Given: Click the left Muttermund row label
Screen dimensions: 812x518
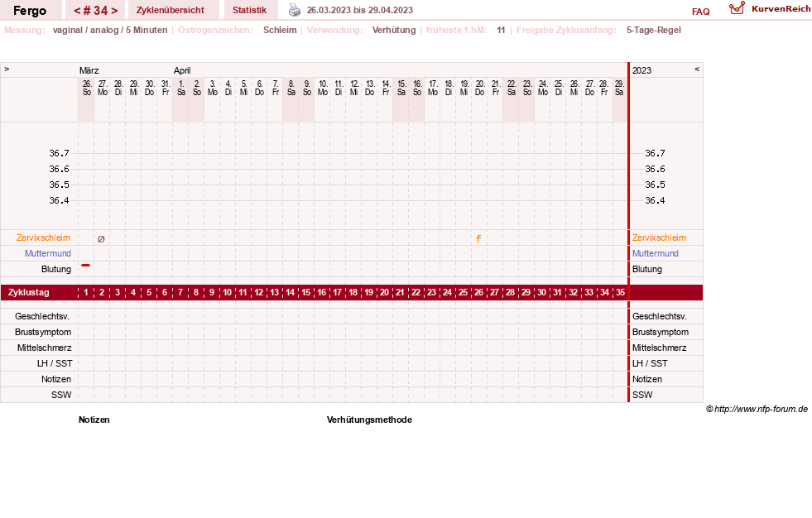Looking at the screenshot, I should (48, 253).
